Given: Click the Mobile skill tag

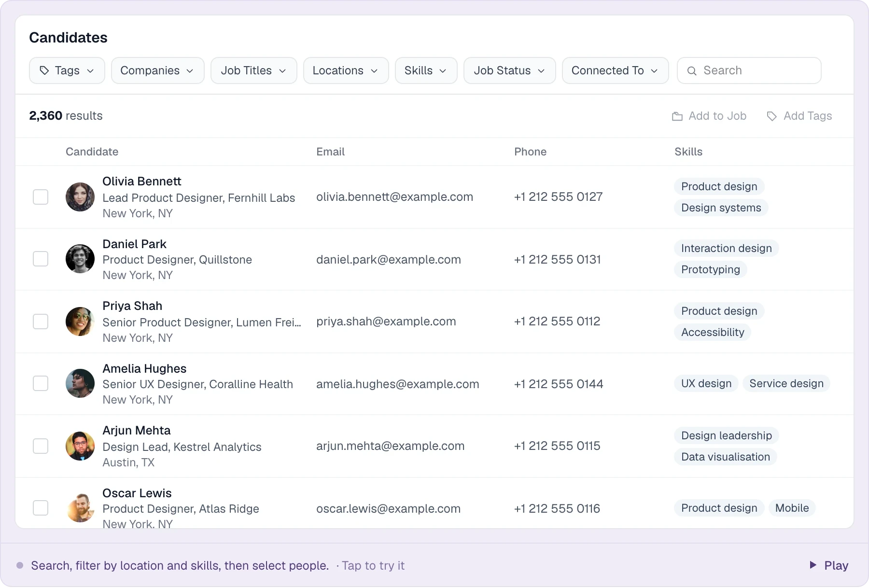Looking at the screenshot, I should 792,508.
